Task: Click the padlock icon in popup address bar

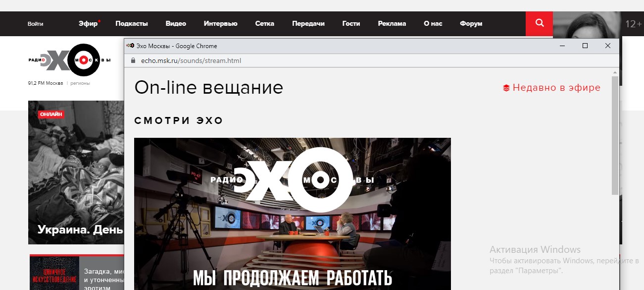Action: (x=132, y=60)
